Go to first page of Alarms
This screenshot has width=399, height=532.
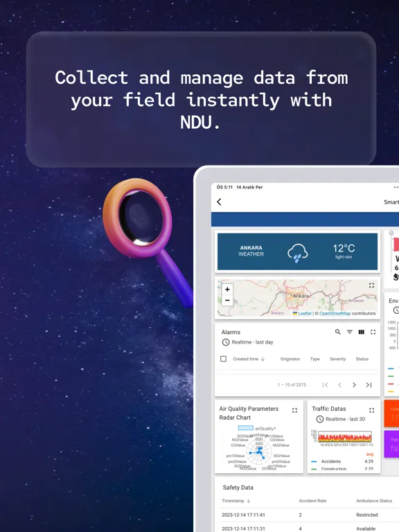pos(325,384)
